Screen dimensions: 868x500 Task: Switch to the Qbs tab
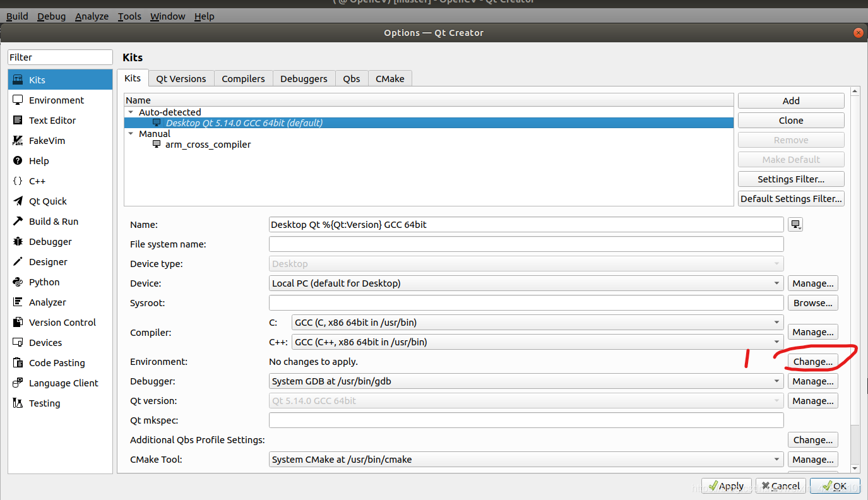[352, 78]
